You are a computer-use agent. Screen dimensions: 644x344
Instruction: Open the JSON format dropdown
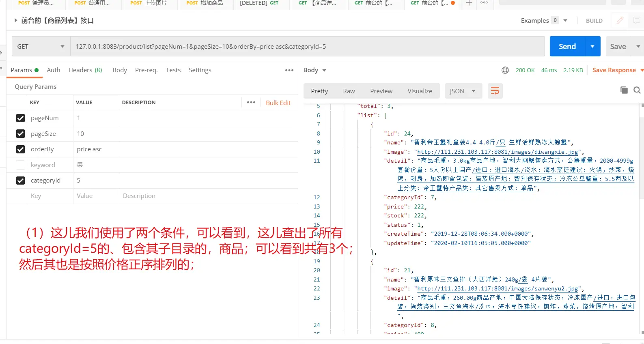tap(463, 91)
